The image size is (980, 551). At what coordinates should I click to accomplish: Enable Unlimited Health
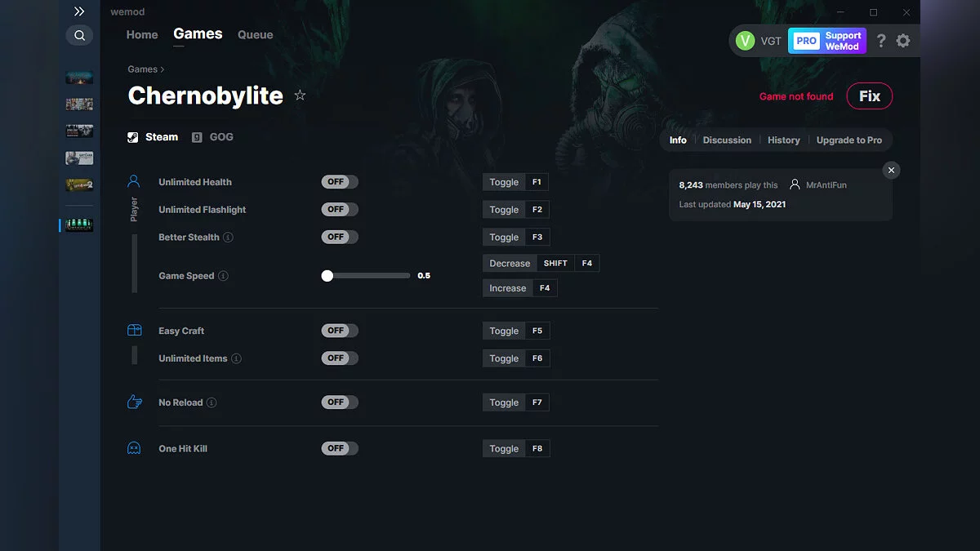[339, 181]
